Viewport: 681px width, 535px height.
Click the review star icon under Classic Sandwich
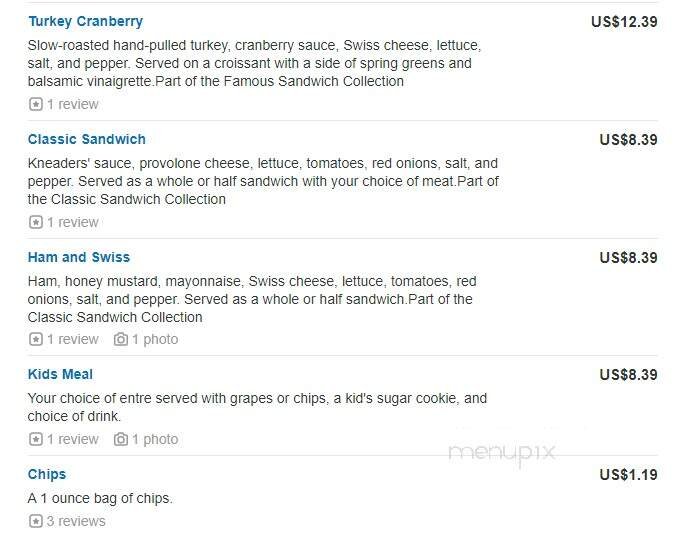(36, 222)
